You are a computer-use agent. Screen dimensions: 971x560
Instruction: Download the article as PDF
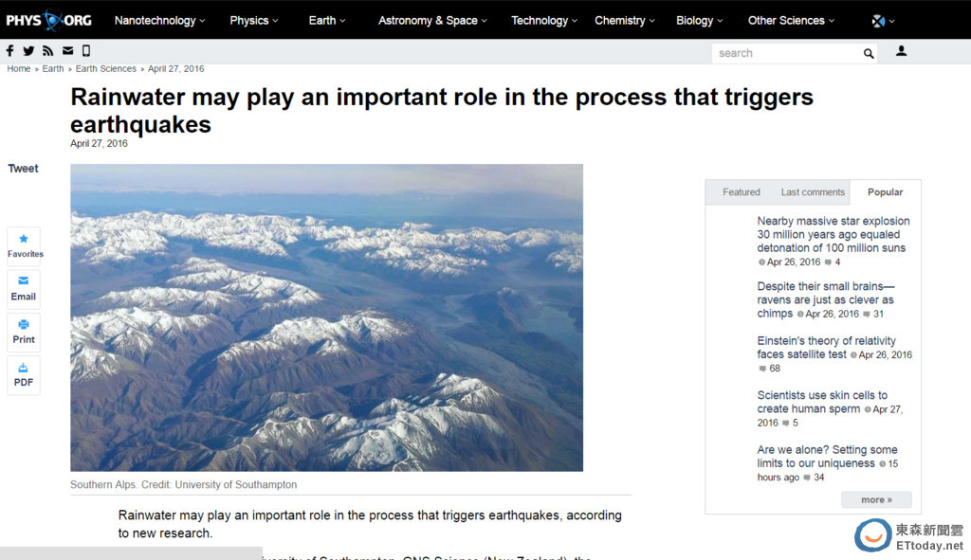tap(24, 374)
